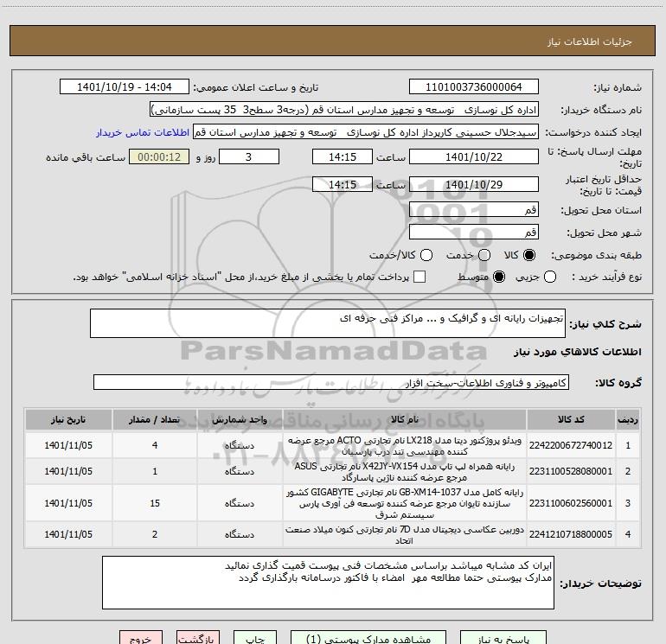Click the delivery province field قم
Screen dimensions: 666x644
click(474, 209)
